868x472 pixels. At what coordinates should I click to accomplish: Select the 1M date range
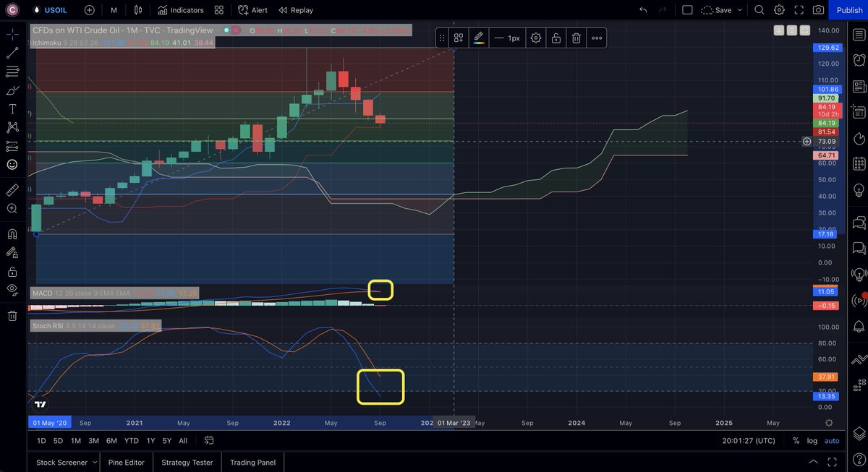tap(75, 440)
